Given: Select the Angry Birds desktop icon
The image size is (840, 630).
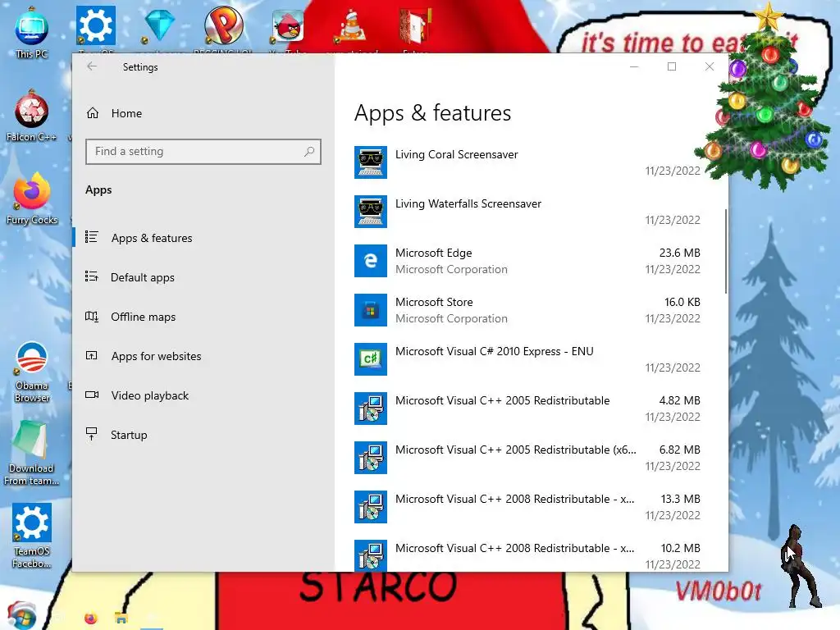Looking at the screenshot, I should click(x=288, y=26).
